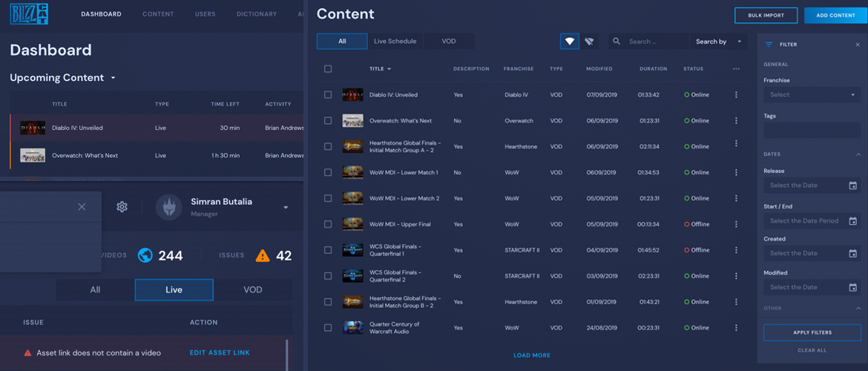Screen dimensions: 868x371
Task: Click the Bulk Import button
Action: click(766, 16)
